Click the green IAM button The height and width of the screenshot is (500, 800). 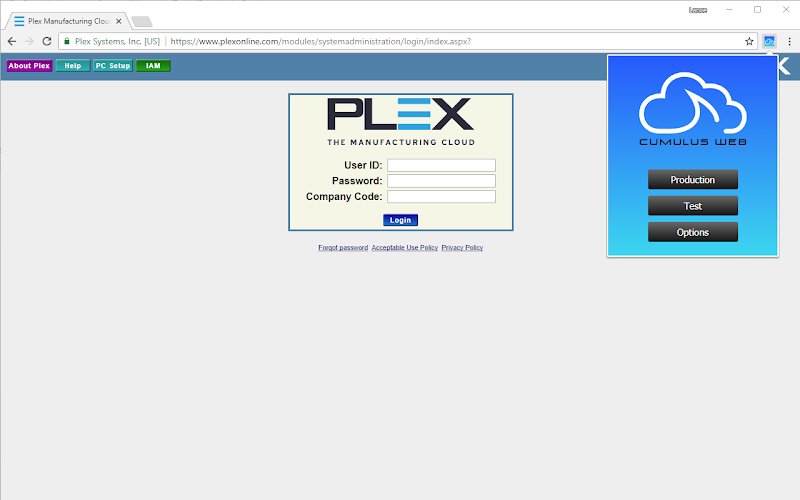(x=153, y=66)
